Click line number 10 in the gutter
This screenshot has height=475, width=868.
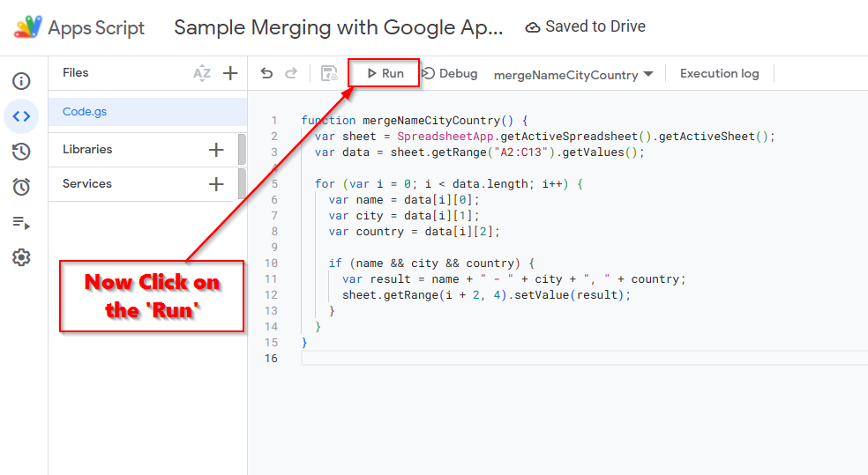coord(272,263)
